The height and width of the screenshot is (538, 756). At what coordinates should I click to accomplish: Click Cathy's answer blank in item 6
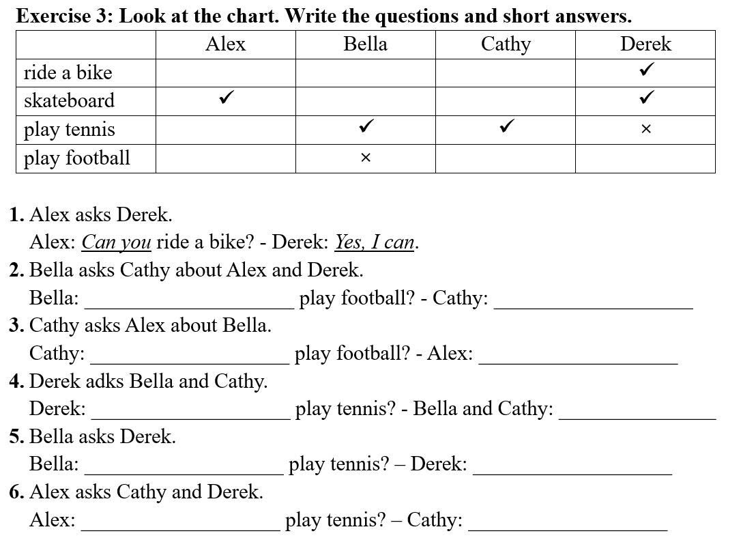(x=568, y=522)
